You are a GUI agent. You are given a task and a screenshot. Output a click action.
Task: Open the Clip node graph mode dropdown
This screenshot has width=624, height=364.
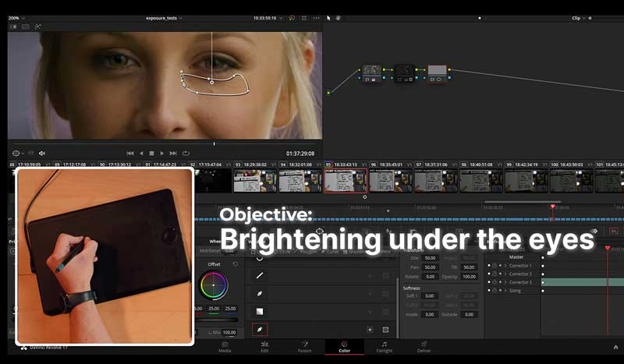tap(578, 18)
